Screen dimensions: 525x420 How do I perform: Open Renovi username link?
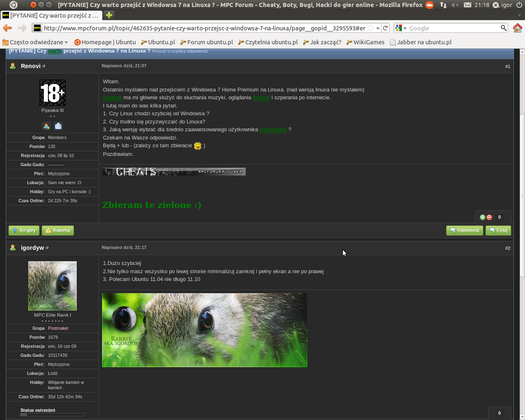[x=31, y=66]
